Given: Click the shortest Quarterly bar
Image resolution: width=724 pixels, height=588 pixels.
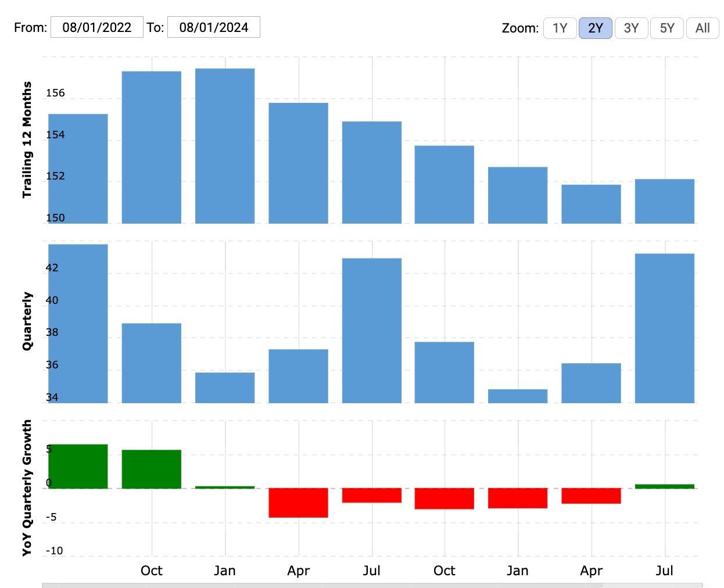Looking at the screenshot, I should pos(518,396).
